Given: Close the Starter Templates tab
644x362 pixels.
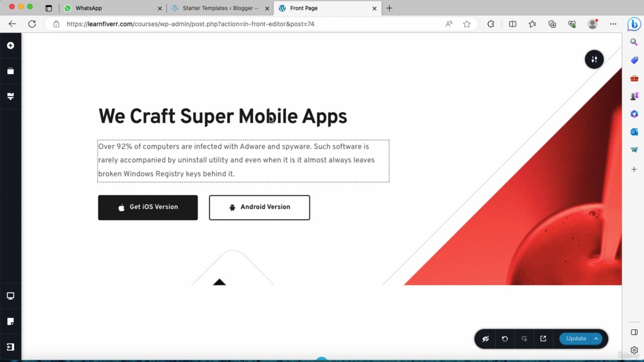Looking at the screenshot, I should pyautogui.click(x=267, y=8).
